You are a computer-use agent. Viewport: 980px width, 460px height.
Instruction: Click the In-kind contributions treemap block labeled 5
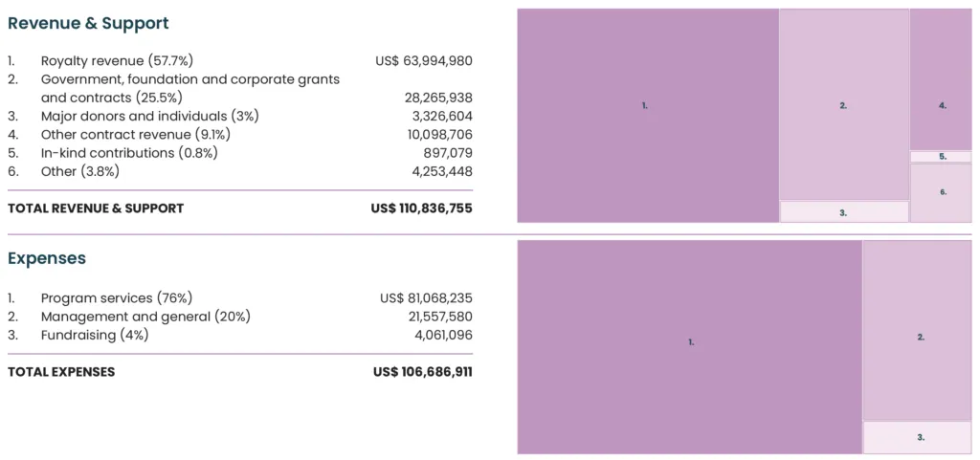tap(941, 156)
